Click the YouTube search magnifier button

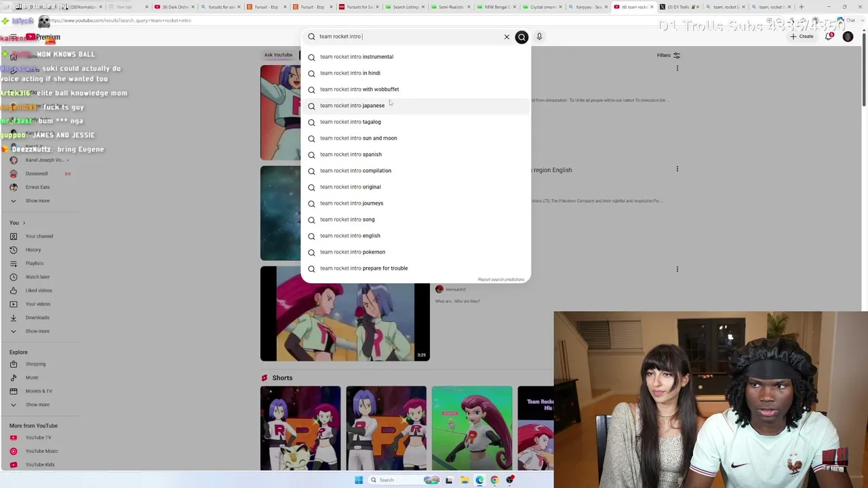521,37
